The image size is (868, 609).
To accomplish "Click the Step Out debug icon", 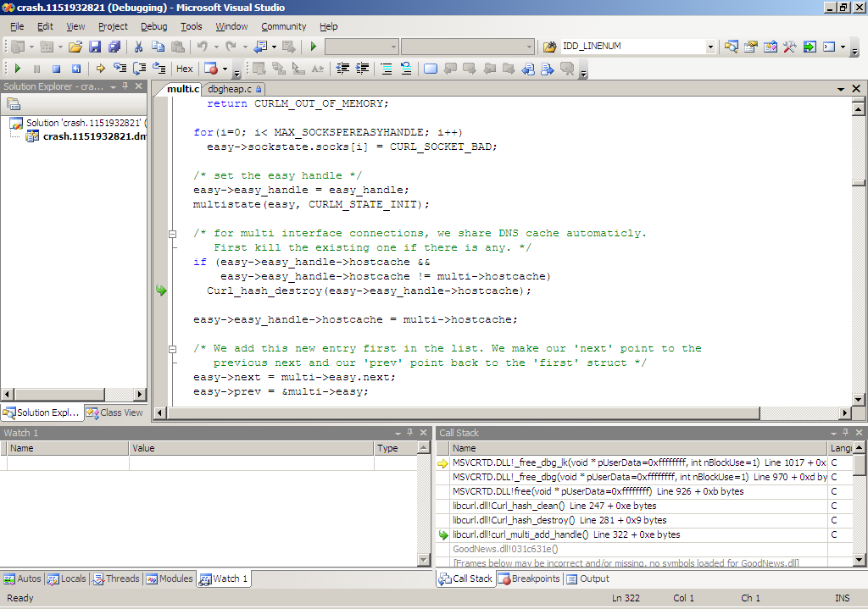I will point(159,69).
